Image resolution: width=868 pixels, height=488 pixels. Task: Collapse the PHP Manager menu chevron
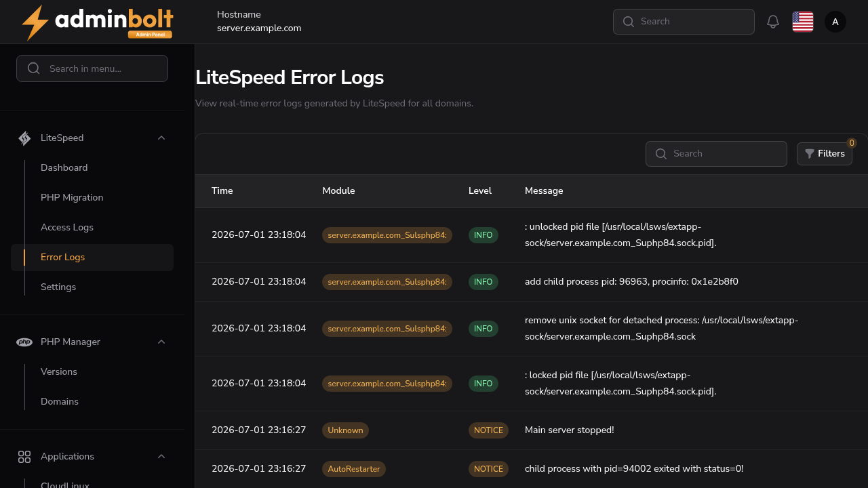[161, 342]
